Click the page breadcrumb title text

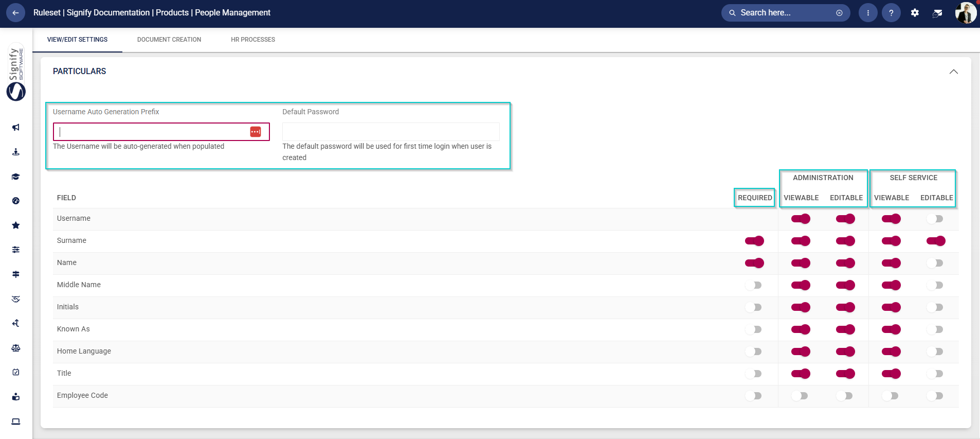tap(152, 12)
